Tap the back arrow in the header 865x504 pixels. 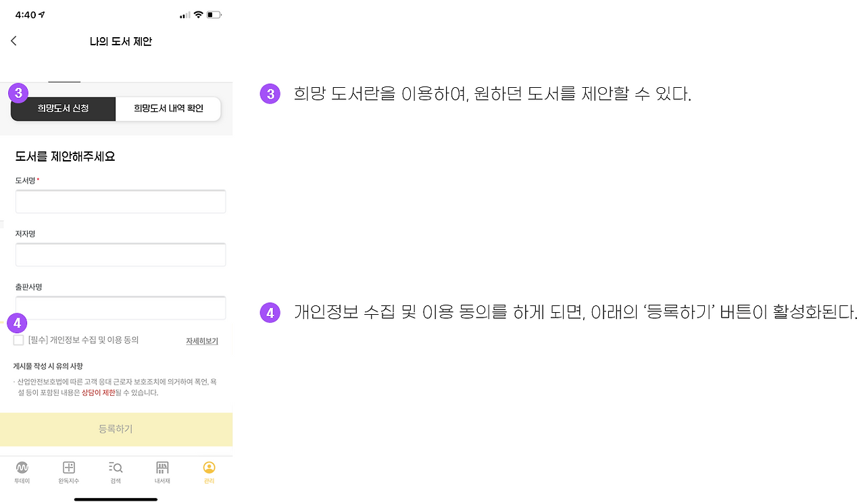coord(14,41)
